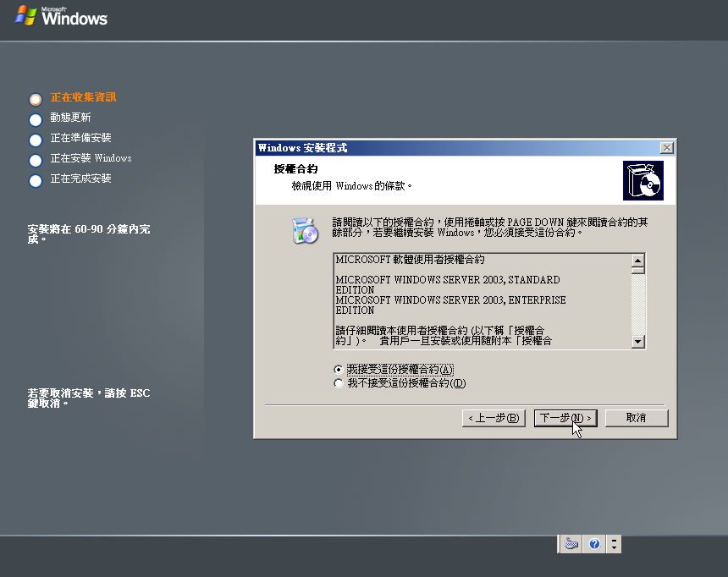Click the 正在準備安裝 step circle
The image size is (728, 577).
36,140
